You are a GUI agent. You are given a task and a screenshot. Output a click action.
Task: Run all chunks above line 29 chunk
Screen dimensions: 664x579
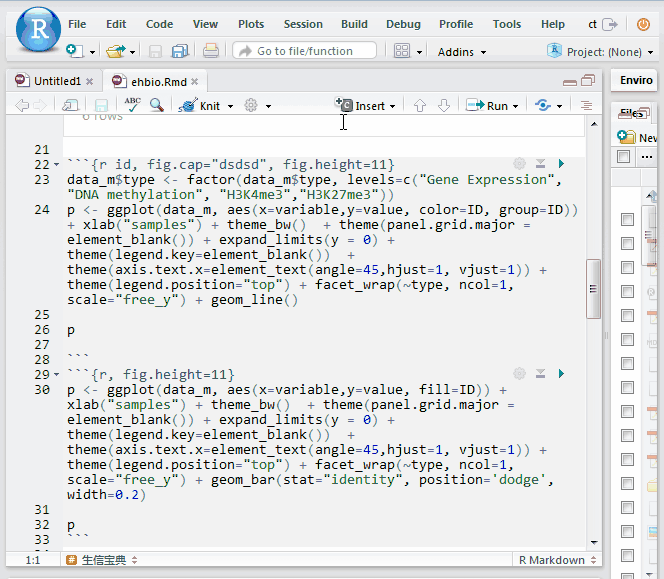[540, 374]
